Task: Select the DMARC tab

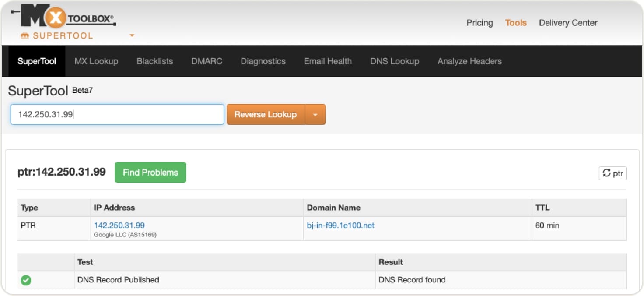Action: (206, 61)
